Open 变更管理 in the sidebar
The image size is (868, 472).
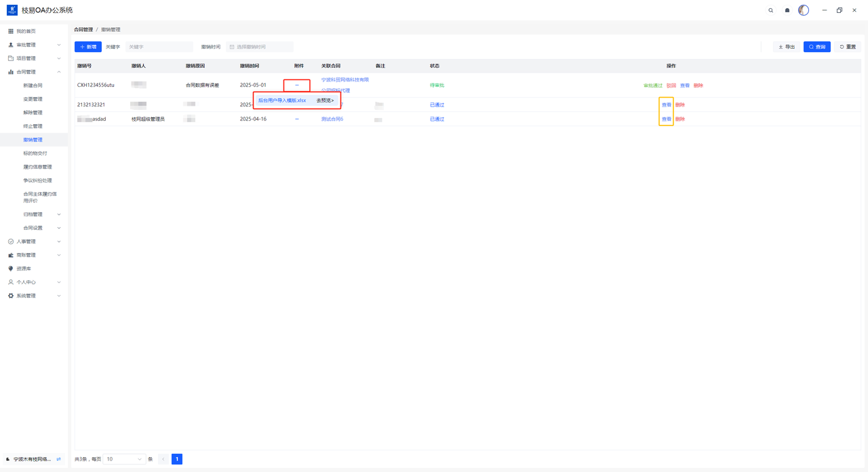33,99
